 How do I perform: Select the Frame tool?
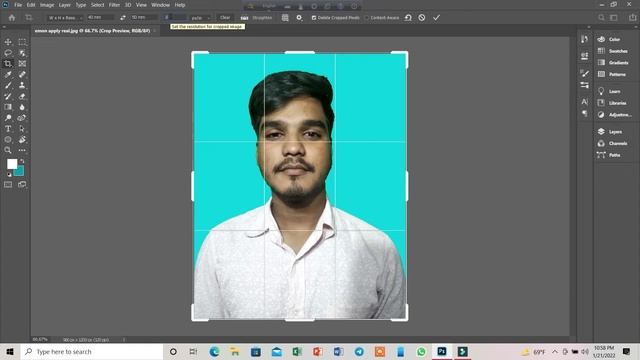[22, 64]
